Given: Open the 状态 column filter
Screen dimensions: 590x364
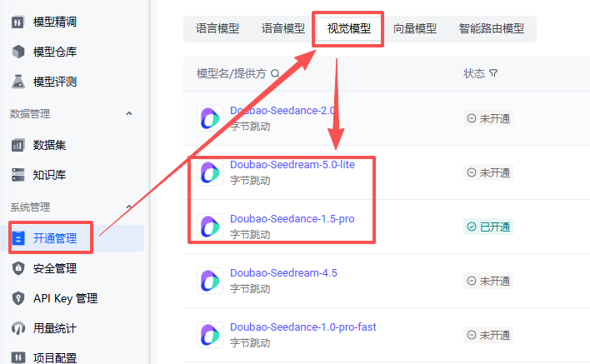Looking at the screenshot, I should (493, 73).
